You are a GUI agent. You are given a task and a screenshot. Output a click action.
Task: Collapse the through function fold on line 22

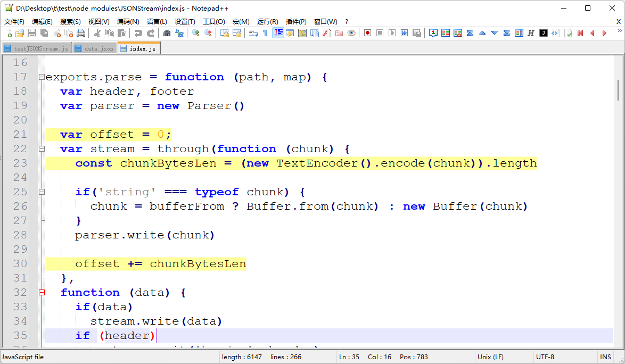tap(42, 148)
